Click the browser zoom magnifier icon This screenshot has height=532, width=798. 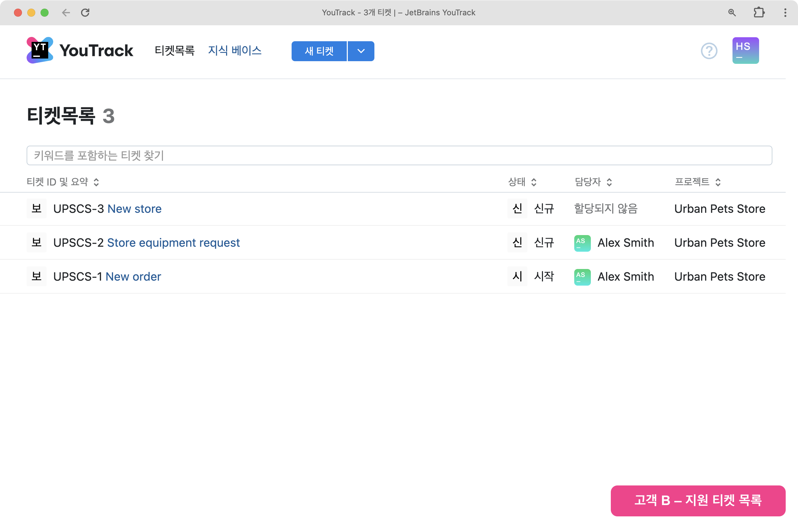[x=732, y=13]
